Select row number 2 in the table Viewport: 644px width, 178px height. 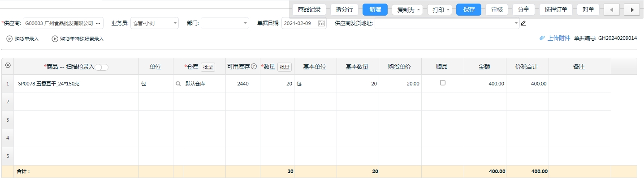(8, 102)
